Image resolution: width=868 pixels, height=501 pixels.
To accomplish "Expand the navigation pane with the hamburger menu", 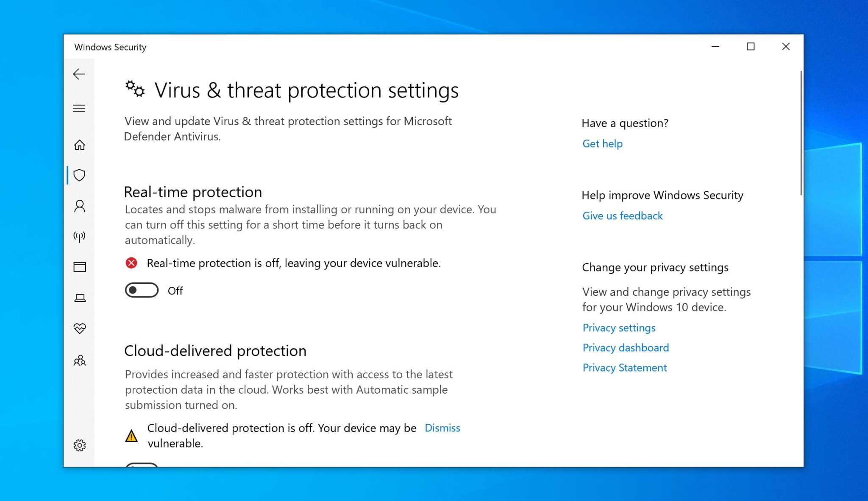I will tap(79, 108).
